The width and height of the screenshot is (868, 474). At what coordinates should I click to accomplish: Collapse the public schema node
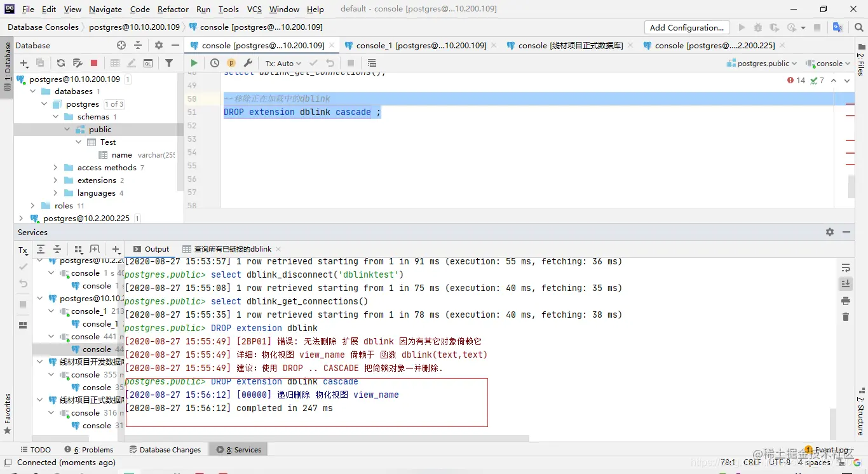click(67, 129)
